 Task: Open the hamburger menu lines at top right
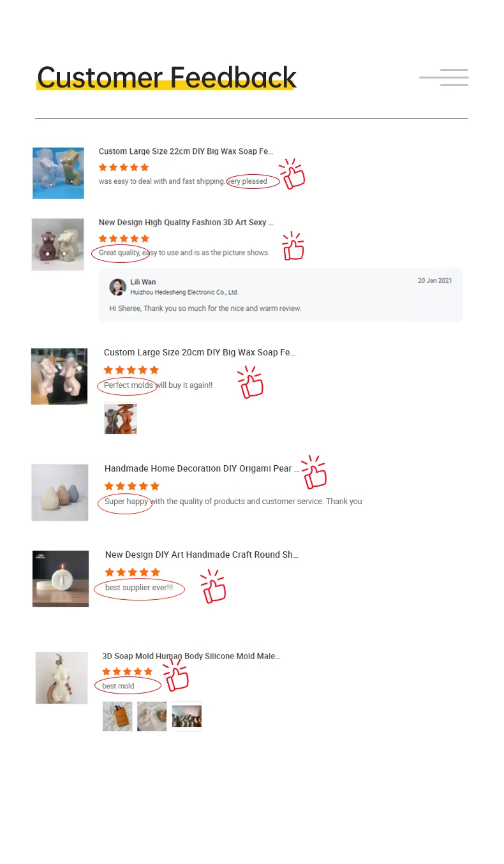[x=444, y=77]
